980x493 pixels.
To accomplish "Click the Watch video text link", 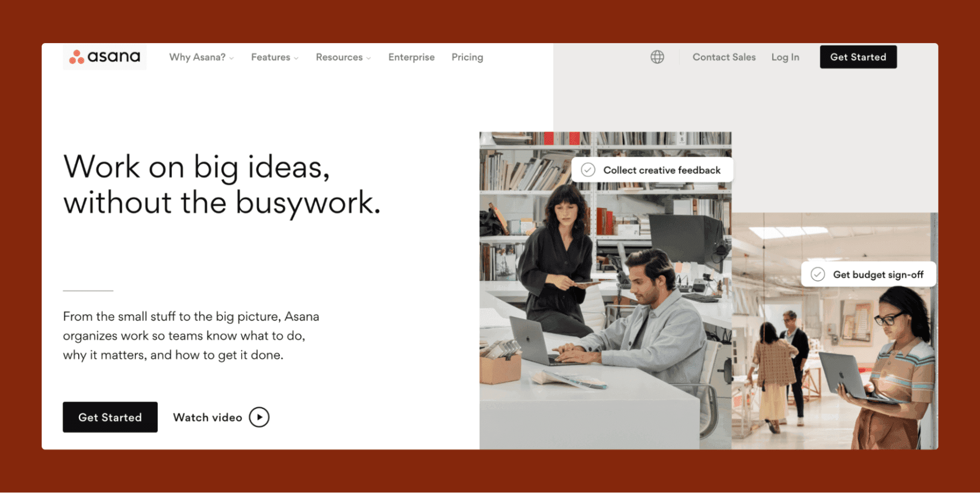I will (207, 417).
